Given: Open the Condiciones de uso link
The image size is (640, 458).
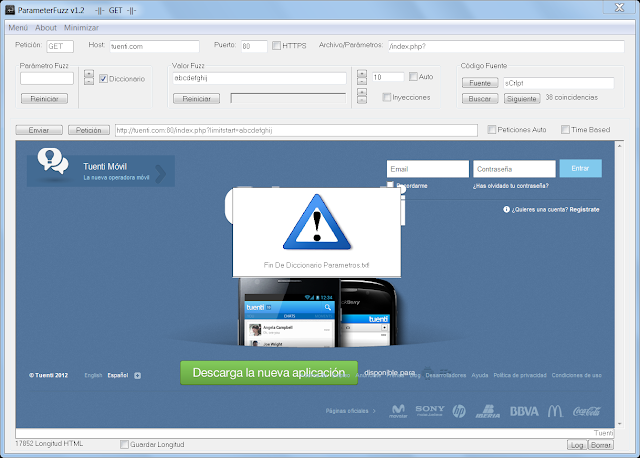Looking at the screenshot, I should (x=576, y=375).
